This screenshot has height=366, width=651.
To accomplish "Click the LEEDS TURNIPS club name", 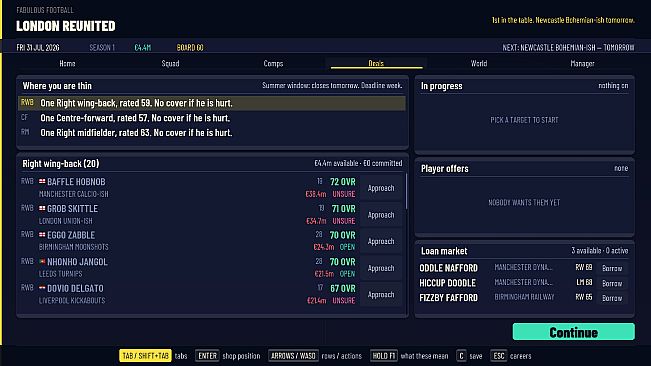I will pyautogui.click(x=61, y=274).
